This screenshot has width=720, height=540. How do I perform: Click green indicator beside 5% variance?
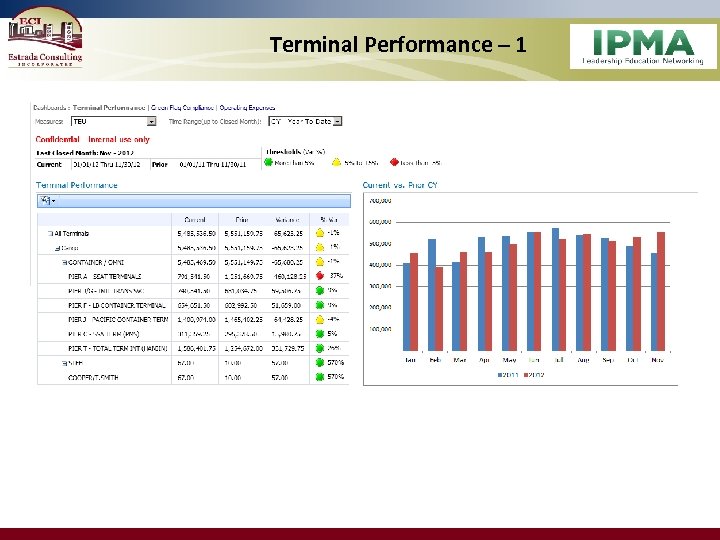[320, 334]
